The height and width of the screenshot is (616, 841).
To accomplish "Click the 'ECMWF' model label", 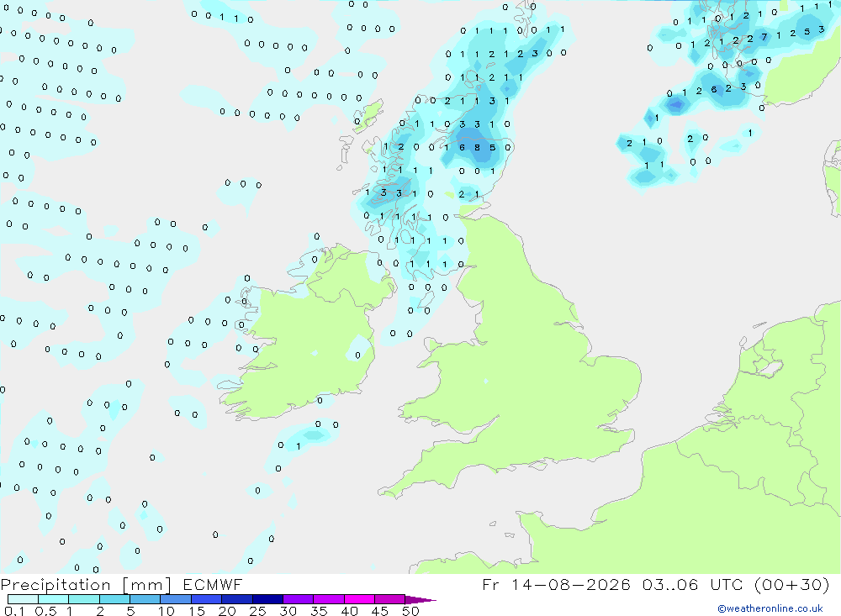I will [x=213, y=584].
